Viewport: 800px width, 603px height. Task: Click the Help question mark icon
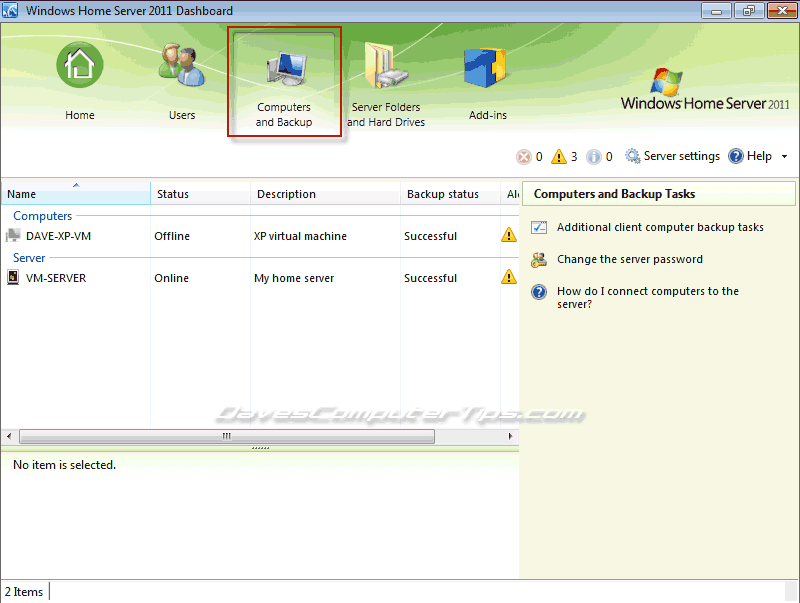point(736,156)
